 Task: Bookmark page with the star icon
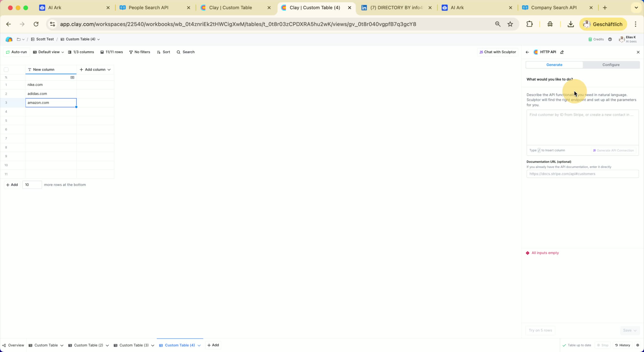(x=510, y=24)
